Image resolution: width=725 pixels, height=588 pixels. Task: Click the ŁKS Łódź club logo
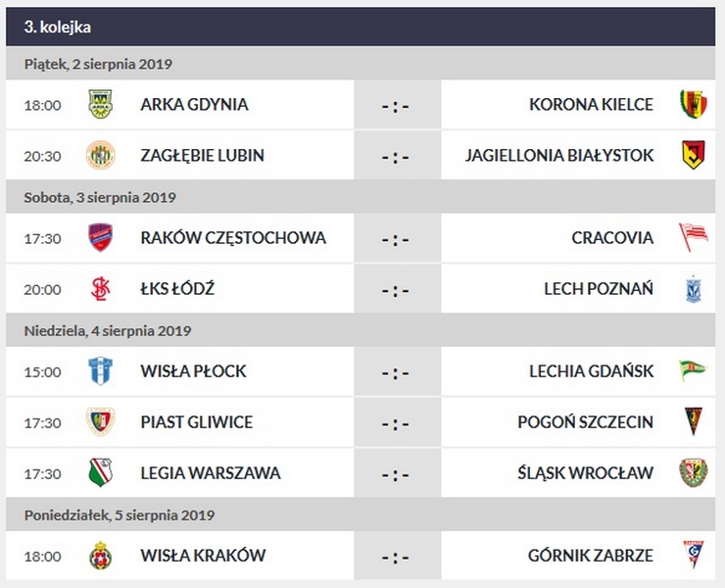tap(100, 289)
